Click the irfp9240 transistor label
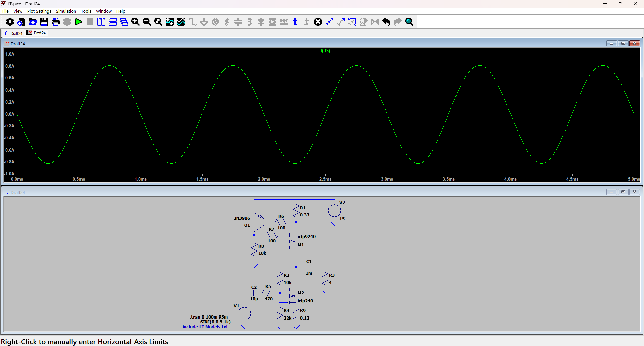The image size is (644, 346). click(307, 236)
